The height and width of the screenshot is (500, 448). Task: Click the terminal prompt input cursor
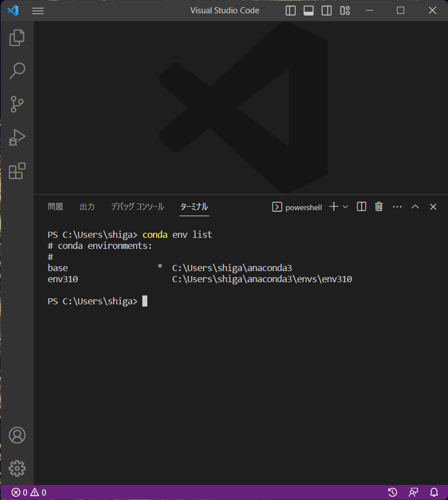tap(145, 301)
